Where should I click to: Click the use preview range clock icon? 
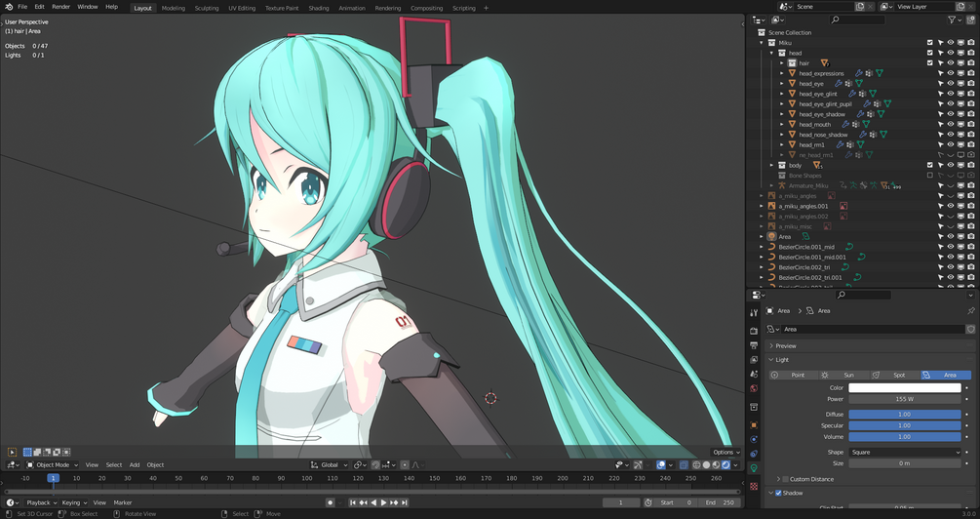pyautogui.click(x=648, y=502)
